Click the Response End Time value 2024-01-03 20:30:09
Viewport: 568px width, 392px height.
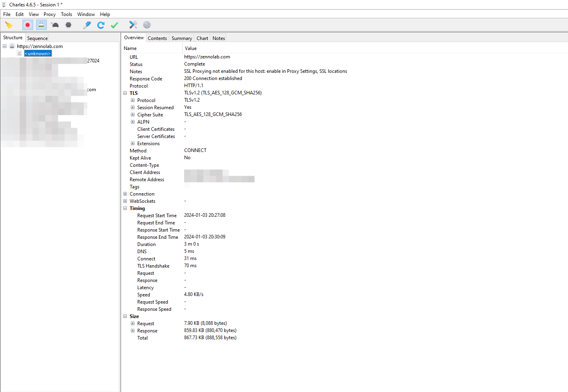coord(205,237)
